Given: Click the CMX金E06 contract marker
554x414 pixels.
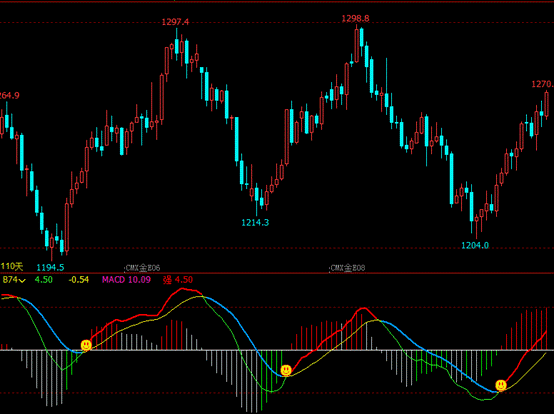Looking at the screenshot, I should [143, 268].
